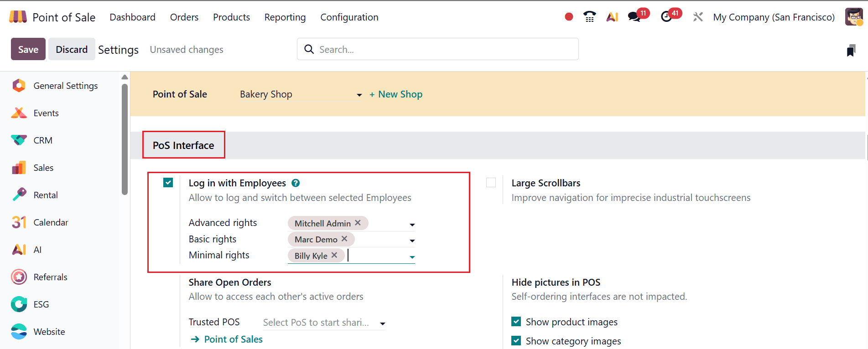Open Orders menu
The image size is (868, 349).
184,17
